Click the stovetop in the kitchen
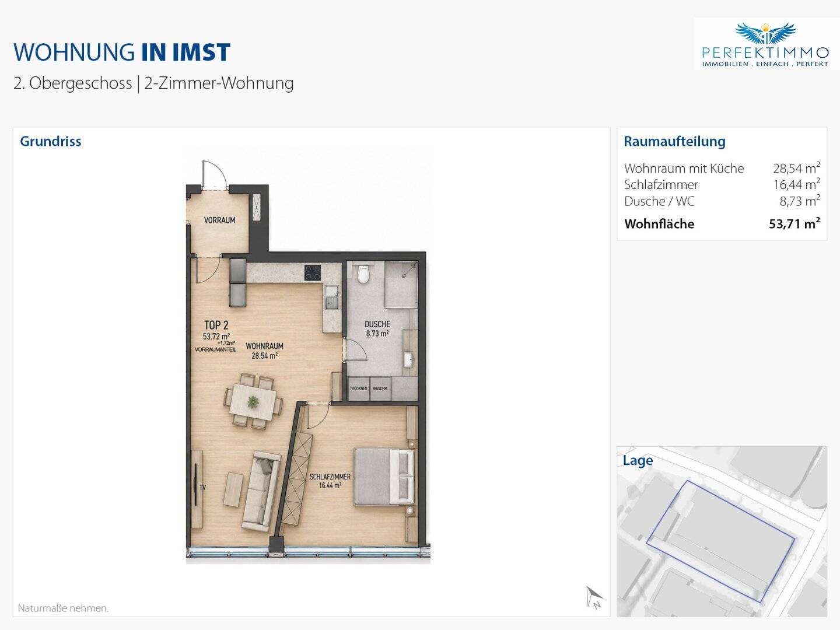The image size is (840, 630). (313, 272)
